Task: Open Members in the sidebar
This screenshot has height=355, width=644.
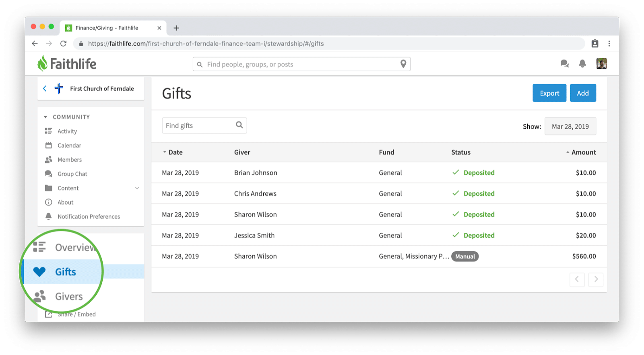Action: 70,160
